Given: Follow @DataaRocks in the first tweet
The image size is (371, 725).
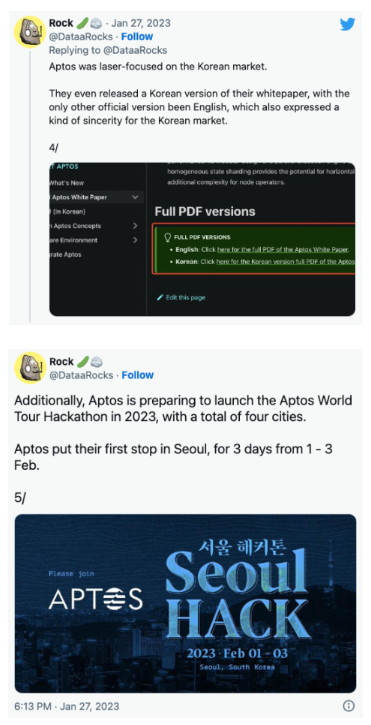Looking at the screenshot, I should pyautogui.click(x=137, y=37).
